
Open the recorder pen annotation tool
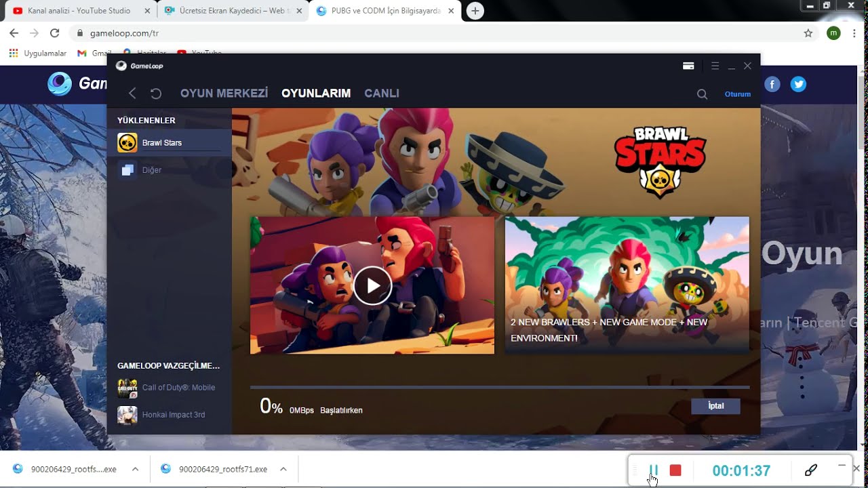coord(810,470)
